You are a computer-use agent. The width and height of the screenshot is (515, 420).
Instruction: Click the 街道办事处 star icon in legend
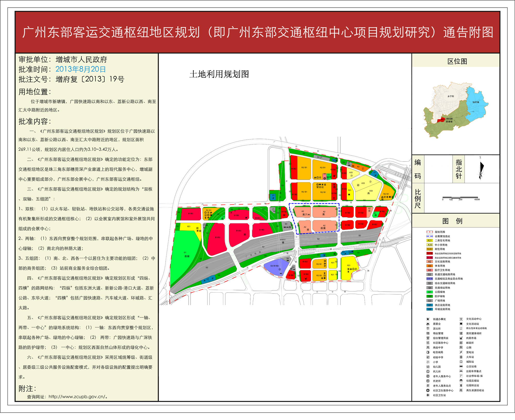428,319
